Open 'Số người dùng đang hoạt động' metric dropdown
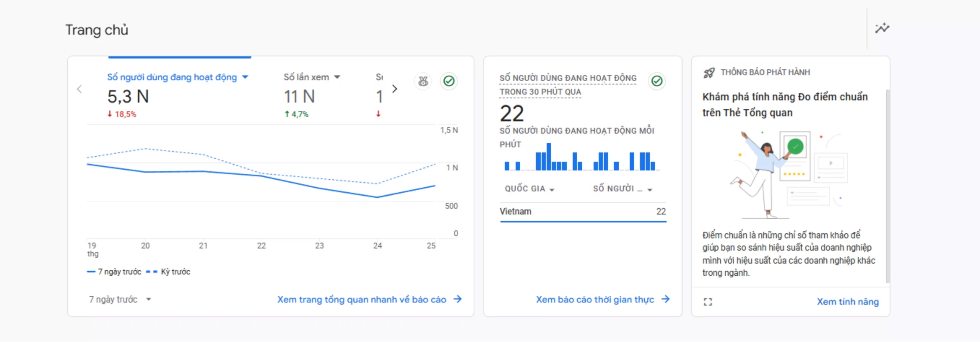Screen dimensions: 980x342 coord(245,77)
